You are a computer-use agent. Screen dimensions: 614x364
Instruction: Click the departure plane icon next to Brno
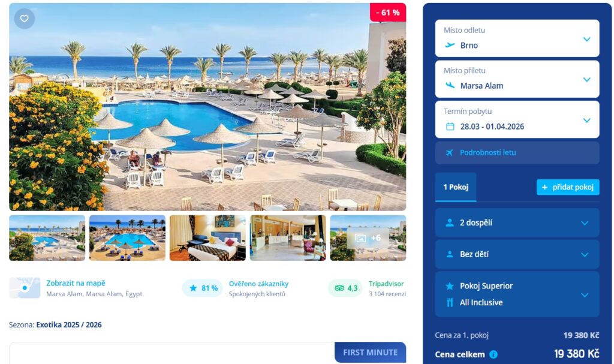coord(450,45)
